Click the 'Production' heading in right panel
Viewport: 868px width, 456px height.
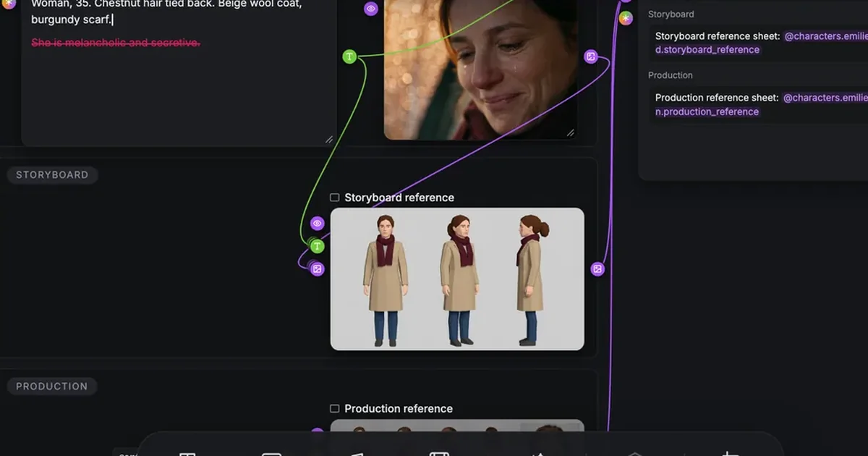pos(671,75)
